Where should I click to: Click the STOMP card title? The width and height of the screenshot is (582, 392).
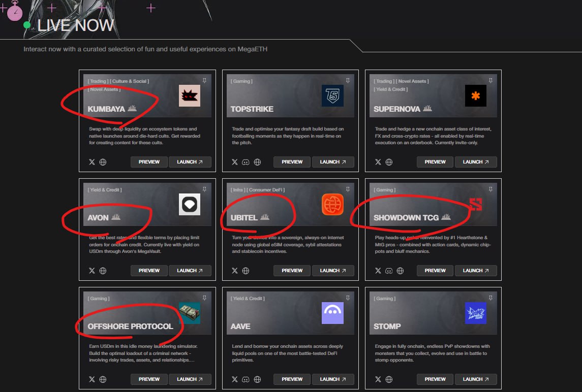point(387,326)
